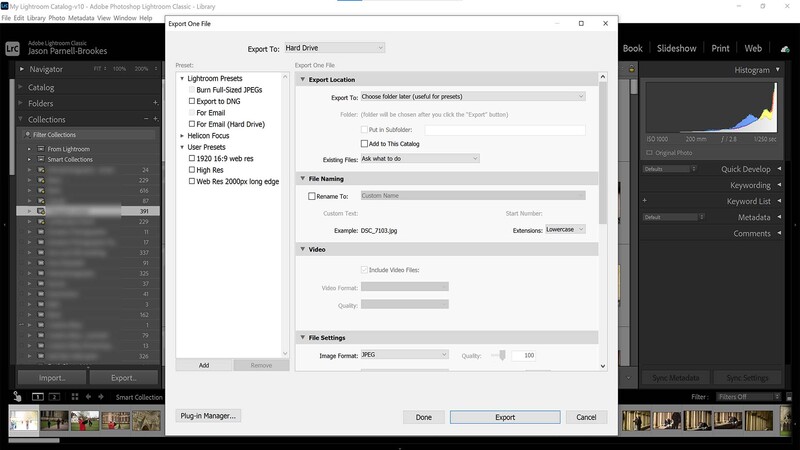Open the Filters Off dropdown in filmstrip
This screenshot has height=450, width=800.
click(748, 396)
